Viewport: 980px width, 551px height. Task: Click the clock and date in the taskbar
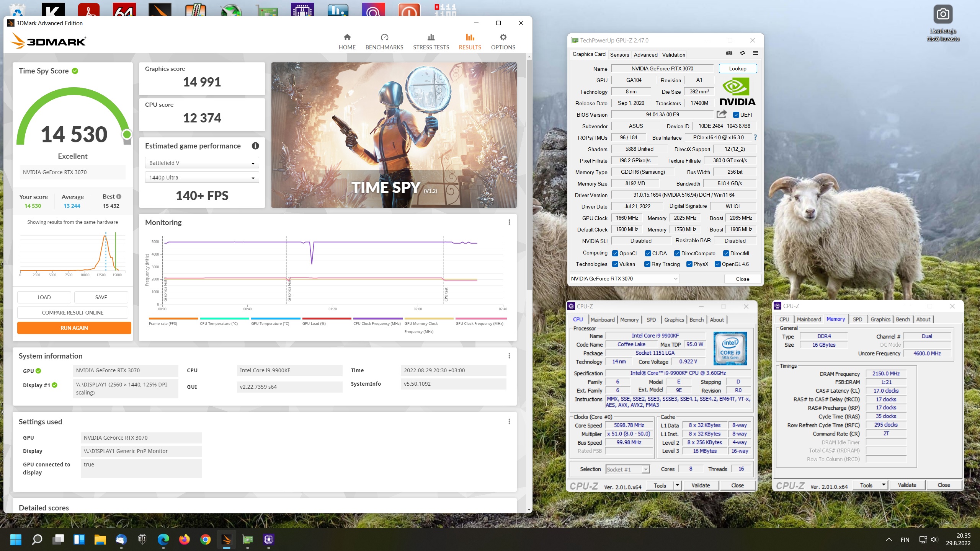click(958, 540)
